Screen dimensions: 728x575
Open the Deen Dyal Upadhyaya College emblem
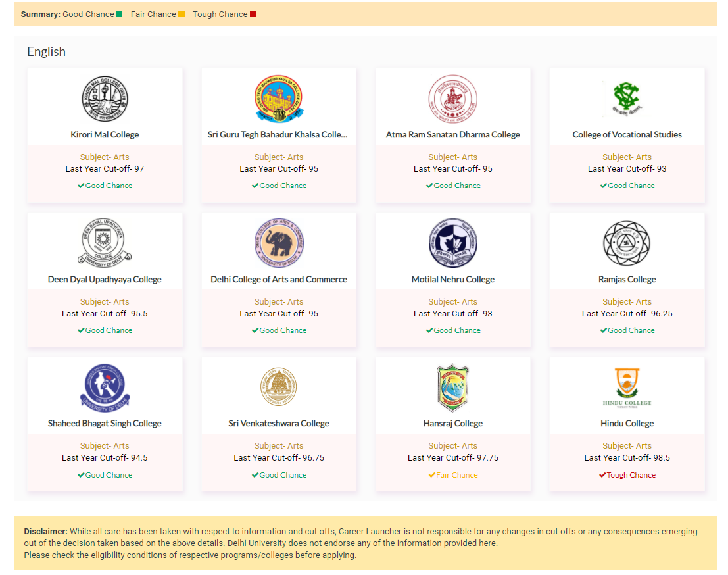[105, 243]
